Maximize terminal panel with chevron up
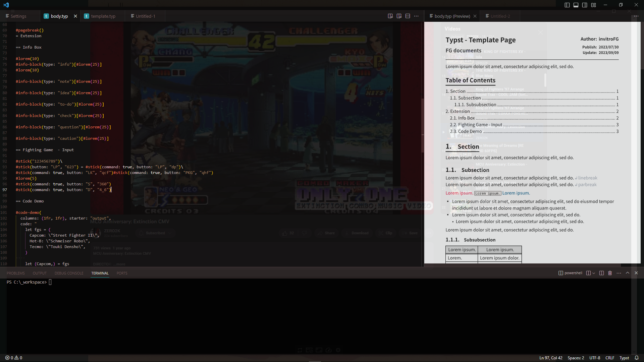Image resolution: width=644 pixels, height=362 pixels. [x=628, y=273]
